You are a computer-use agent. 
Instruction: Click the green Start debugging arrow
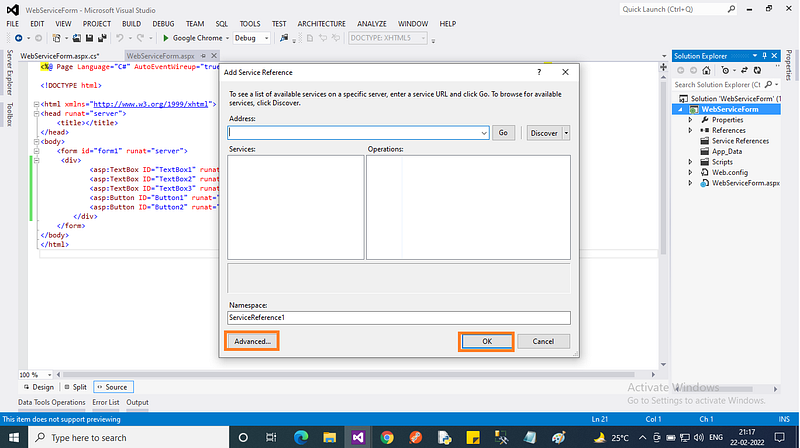(166, 38)
